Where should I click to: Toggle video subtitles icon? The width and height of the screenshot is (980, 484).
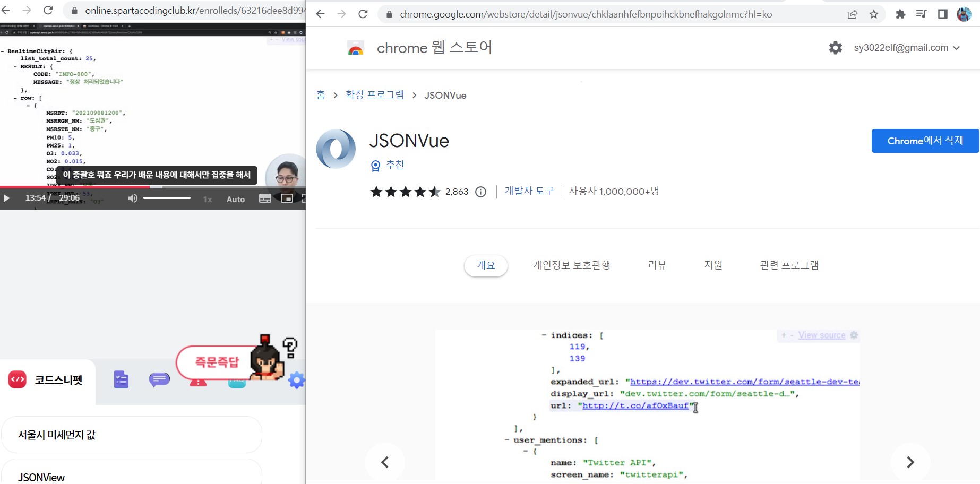tap(265, 198)
